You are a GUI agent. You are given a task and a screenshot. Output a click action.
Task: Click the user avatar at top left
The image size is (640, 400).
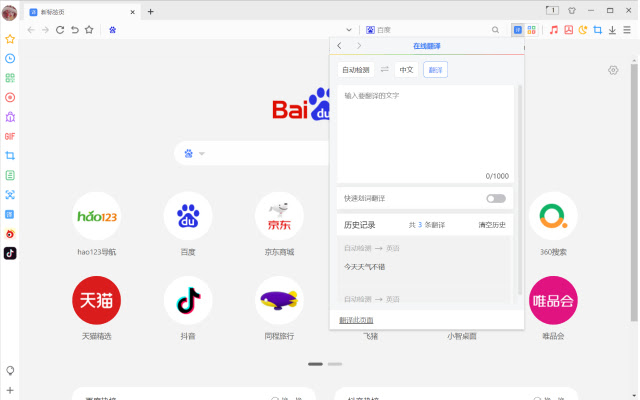pyautogui.click(x=9, y=13)
